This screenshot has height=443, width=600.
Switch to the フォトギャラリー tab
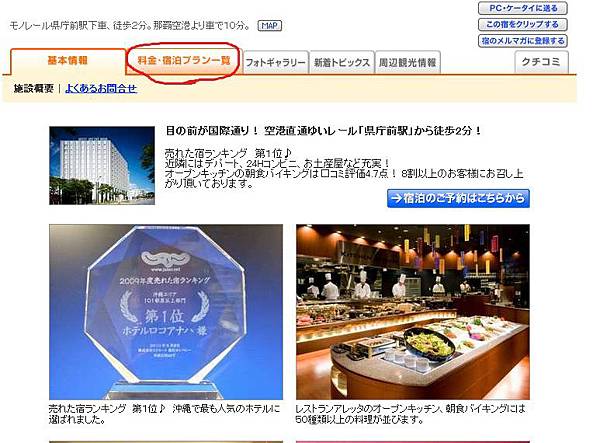pyautogui.click(x=276, y=62)
